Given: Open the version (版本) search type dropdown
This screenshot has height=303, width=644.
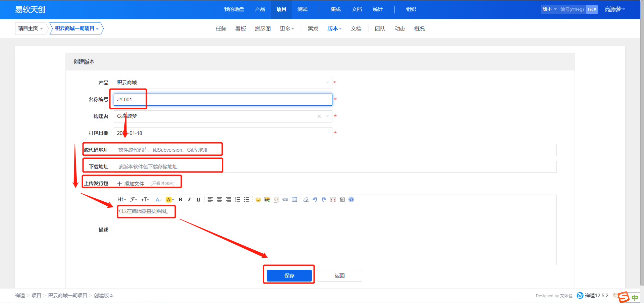Looking at the screenshot, I should (549, 9).
